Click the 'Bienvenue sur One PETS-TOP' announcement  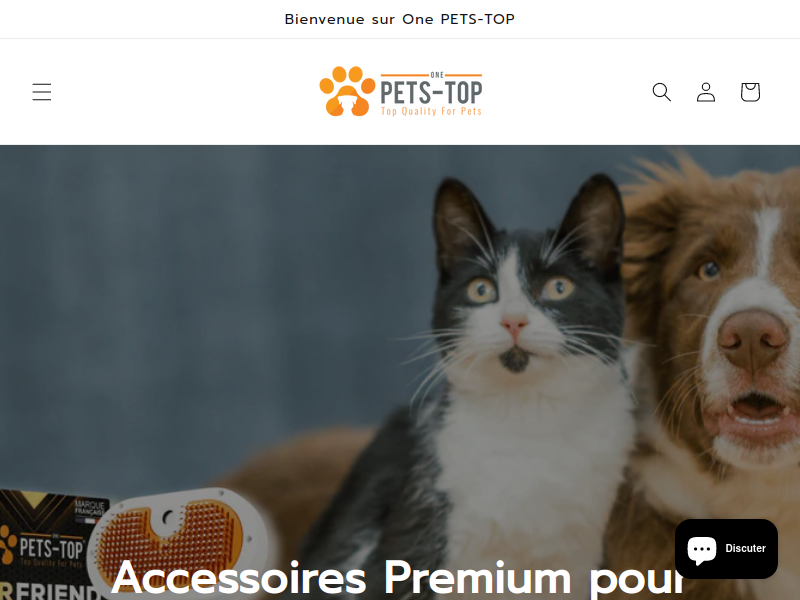point(399,19)
